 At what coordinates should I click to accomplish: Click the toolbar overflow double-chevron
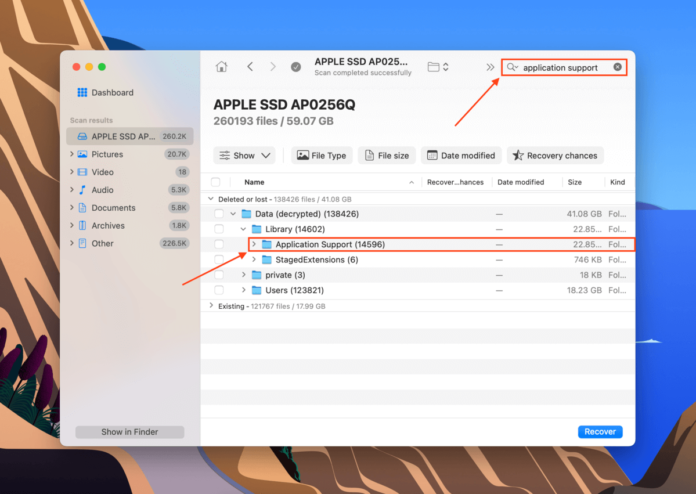tap(490, 67)
